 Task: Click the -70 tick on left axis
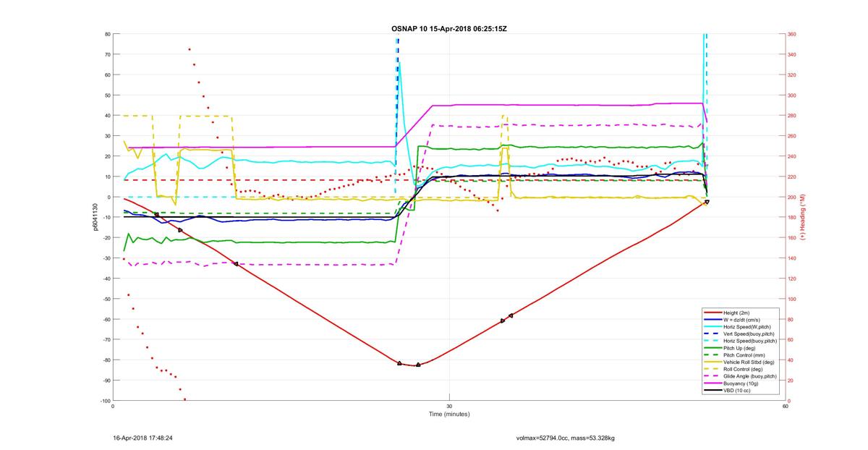pyautogui.click(x=106, y=340)
